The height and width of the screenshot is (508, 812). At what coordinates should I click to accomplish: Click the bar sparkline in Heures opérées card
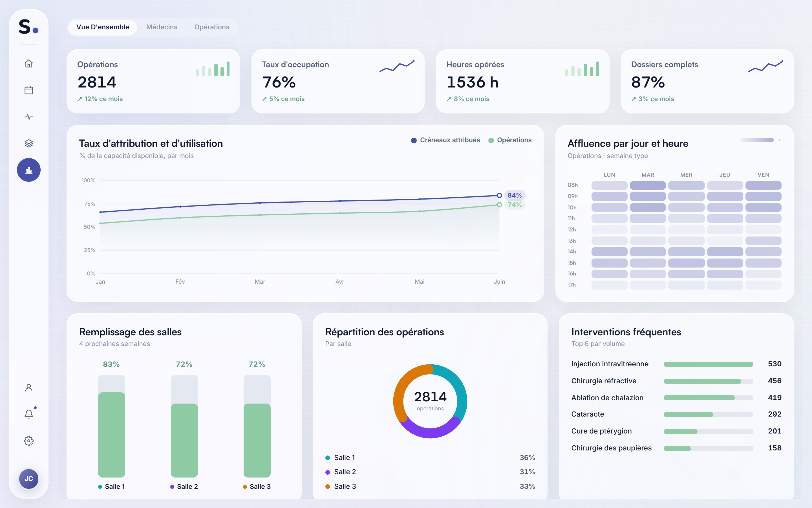coord(582,69)
